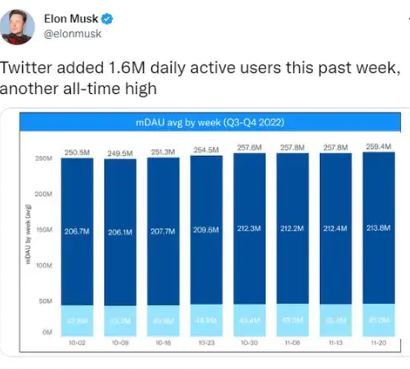This screenshot has width=410, height=369.
Task: Open the Elon Musk display name link
Action: pos(71,19)
